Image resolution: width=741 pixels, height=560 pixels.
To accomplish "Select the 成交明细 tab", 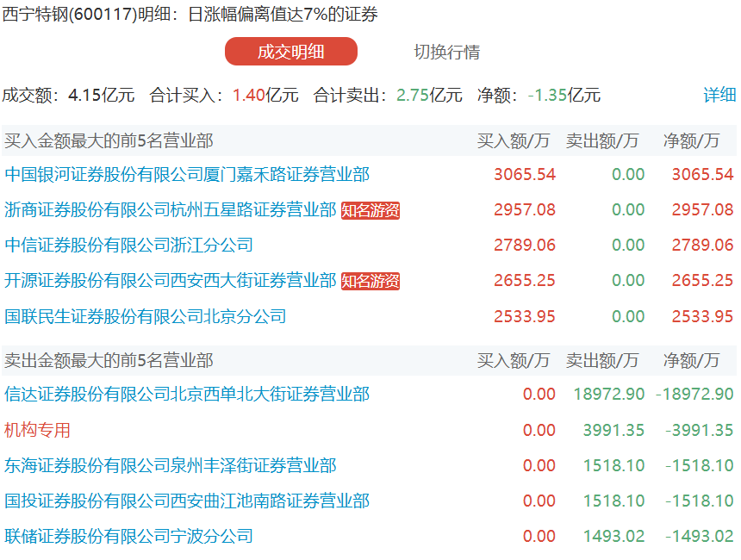I will [x=290, y=52].
